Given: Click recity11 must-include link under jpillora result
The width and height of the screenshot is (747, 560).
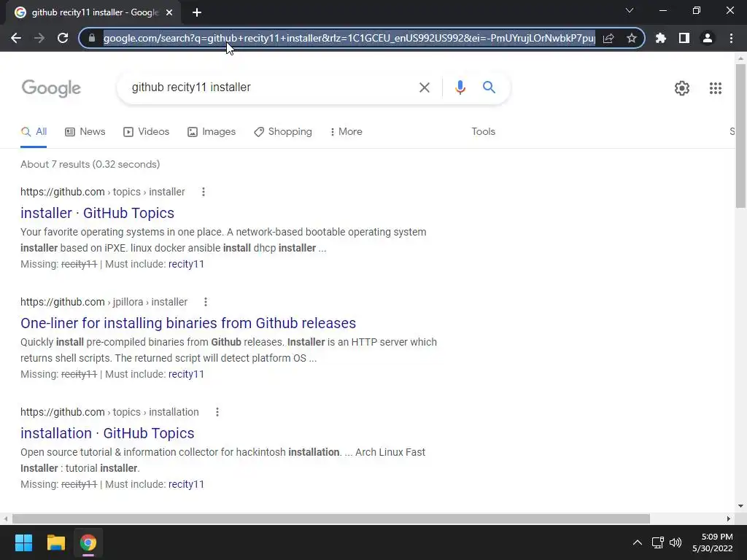Looking at the screenshot, I should pos(186,374).
